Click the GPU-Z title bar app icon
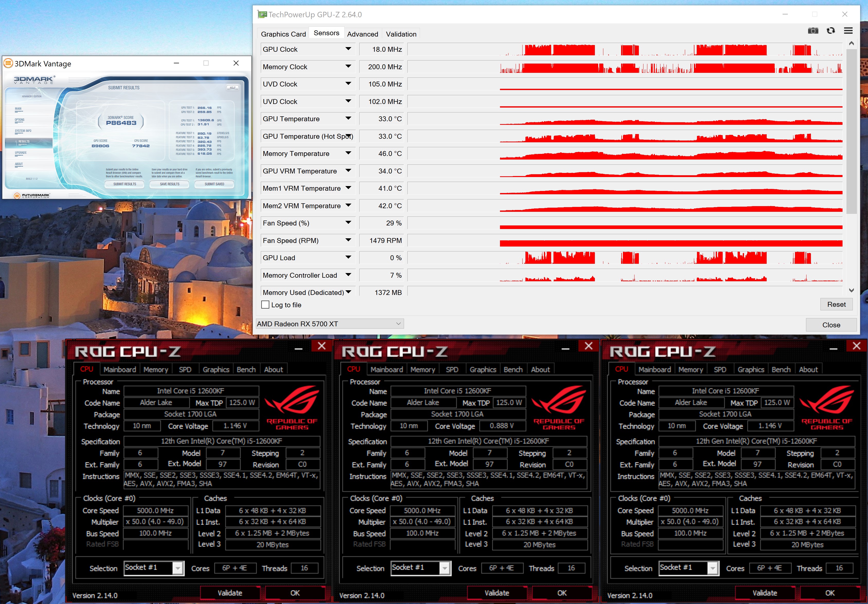Viewport: 868px width, 604px height. tap(262, 14)
